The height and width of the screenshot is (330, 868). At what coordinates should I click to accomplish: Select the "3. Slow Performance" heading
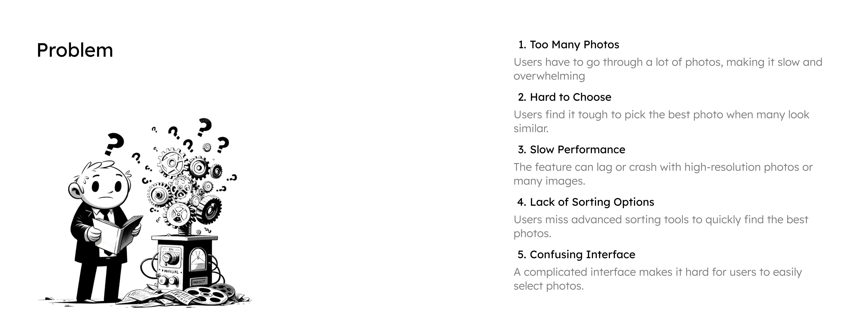(x=571, y=150)
